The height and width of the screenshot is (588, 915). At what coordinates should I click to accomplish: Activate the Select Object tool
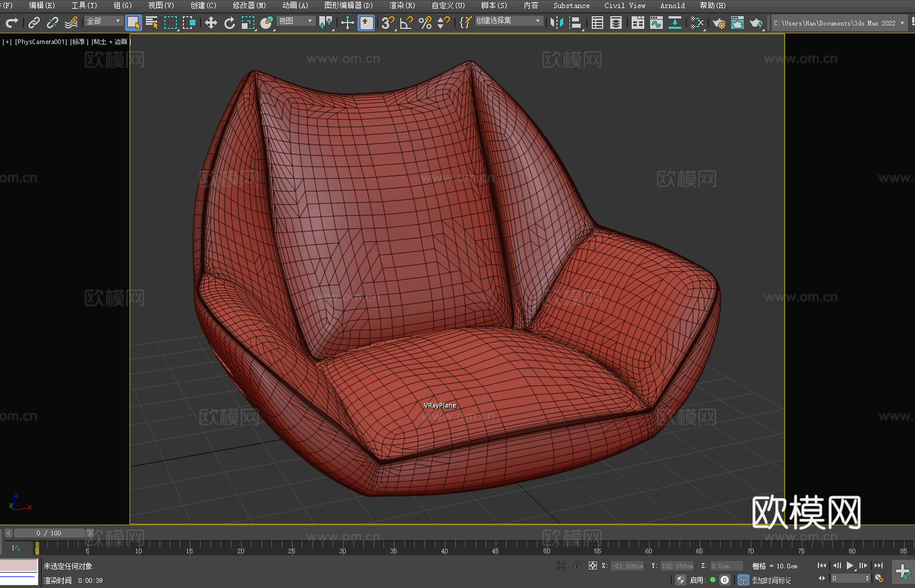[134, 23]
